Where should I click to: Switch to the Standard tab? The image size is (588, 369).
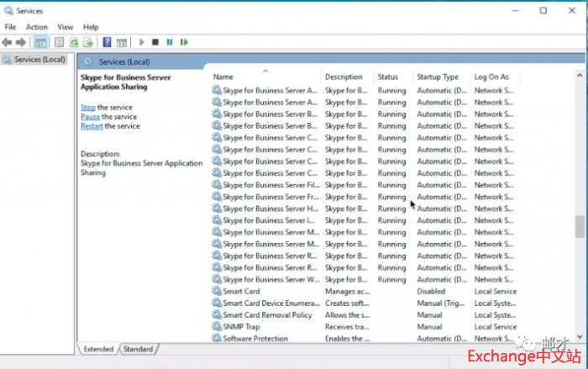point(139,349)
